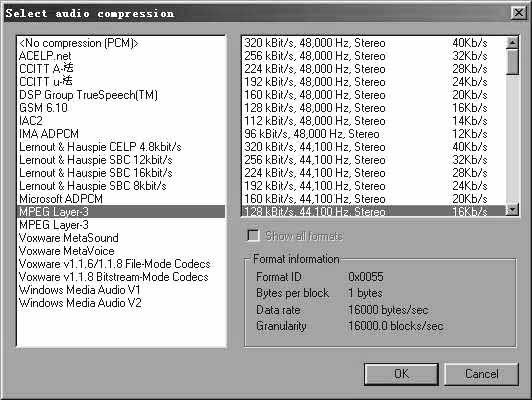Click the Bytes per block value
The width and height of the screenshot is (532, 400).
pos(365,293)
